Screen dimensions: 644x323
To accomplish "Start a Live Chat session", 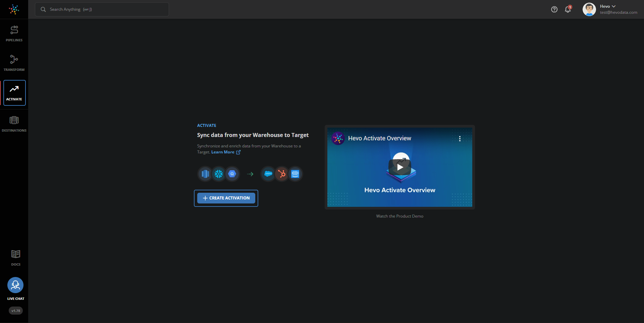I will point(15,289).
